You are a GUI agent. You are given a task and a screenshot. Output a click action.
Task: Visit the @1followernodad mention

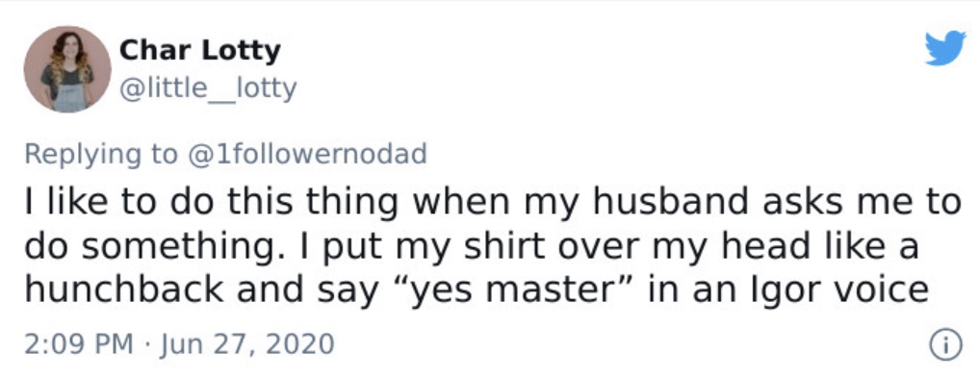[305, 154]
